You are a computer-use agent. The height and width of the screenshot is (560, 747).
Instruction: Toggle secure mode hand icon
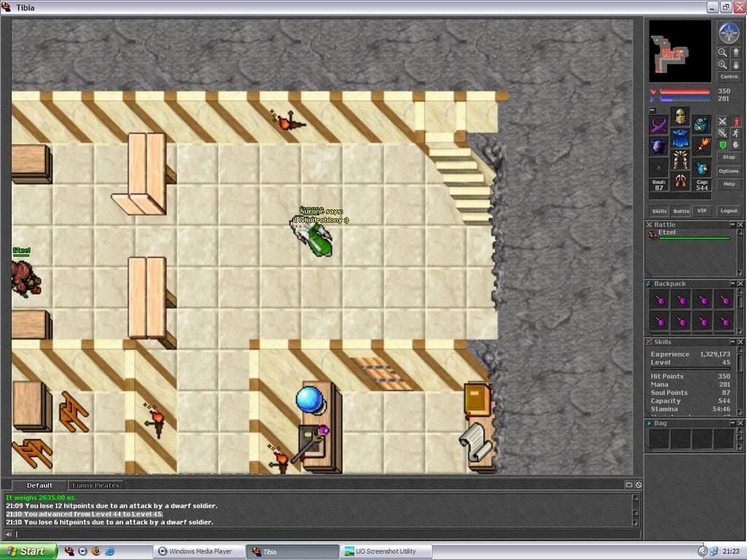pos(736,145)
